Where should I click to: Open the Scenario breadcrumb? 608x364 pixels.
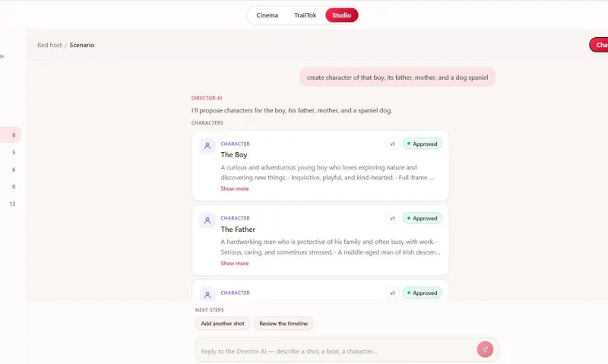pos(82,45)
